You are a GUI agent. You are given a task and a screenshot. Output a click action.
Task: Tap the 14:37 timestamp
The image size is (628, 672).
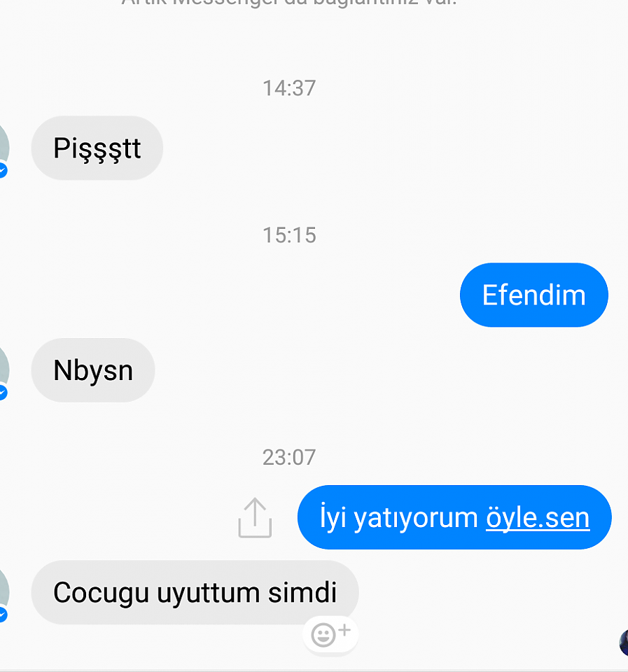coord(289,88)
